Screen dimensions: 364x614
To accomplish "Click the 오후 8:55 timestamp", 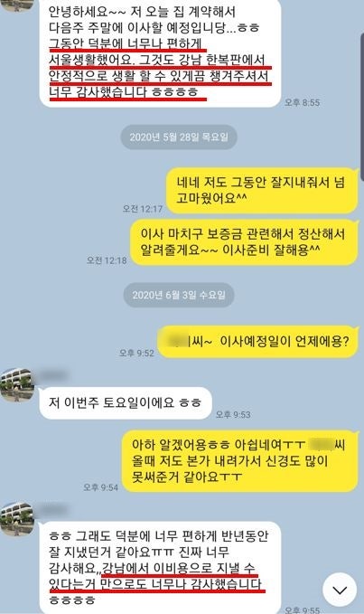I will click(302, 102).
